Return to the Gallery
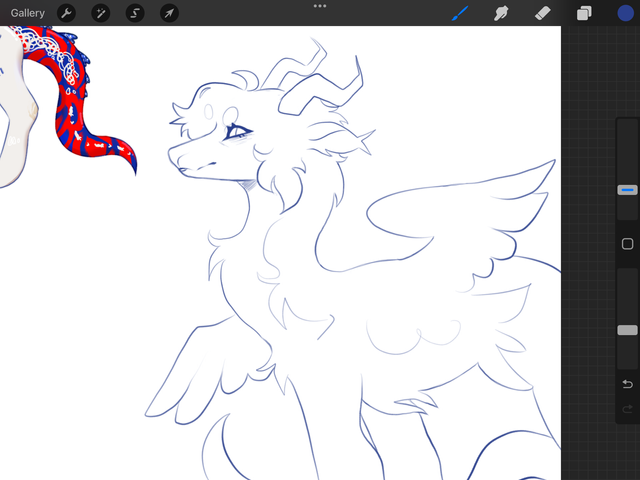640x480 pixels. 28,13
